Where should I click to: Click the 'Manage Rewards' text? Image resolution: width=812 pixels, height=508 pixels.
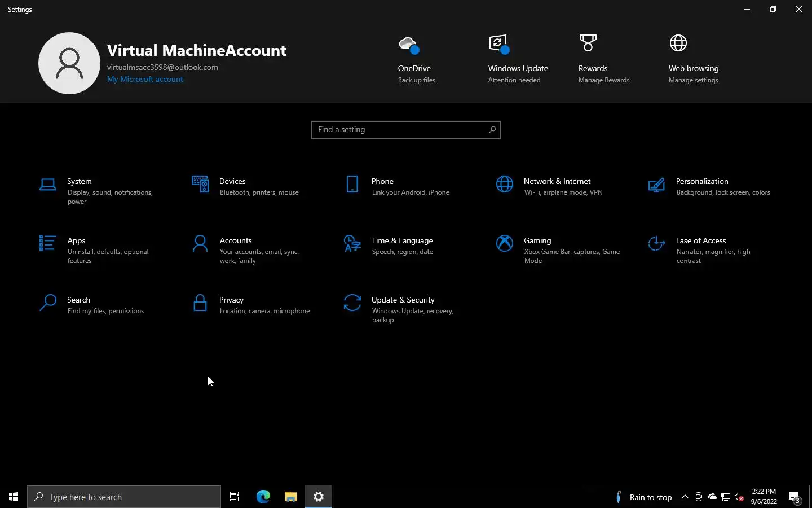[x=604, y=80]
